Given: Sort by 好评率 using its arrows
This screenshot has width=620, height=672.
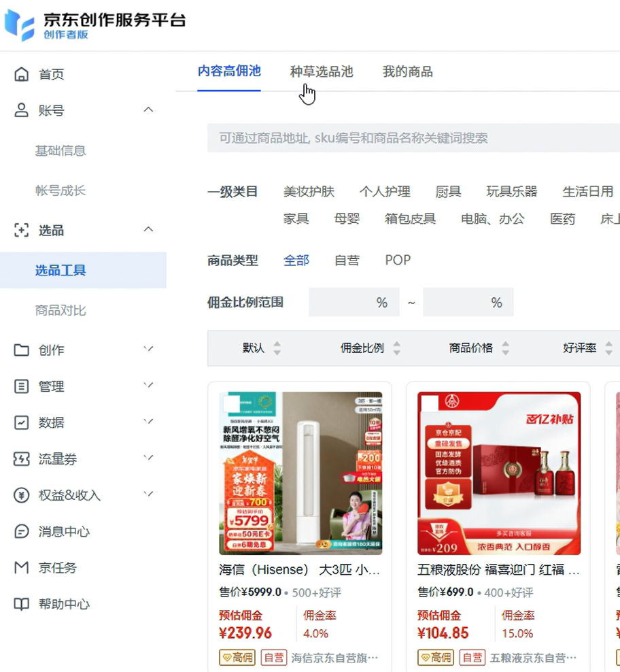Looking at the screenshot, I should pyautogui.click(x=608, y=348).
